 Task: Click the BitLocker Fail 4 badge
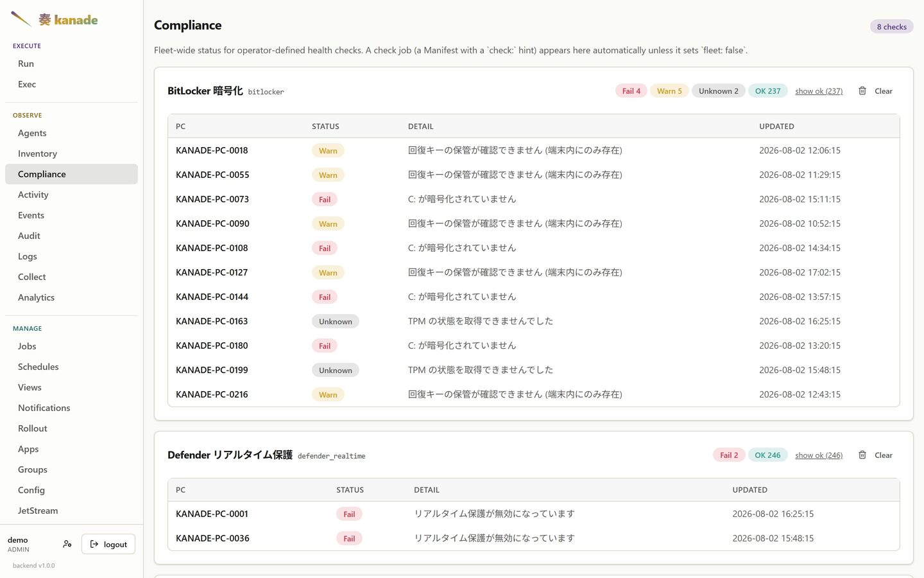pyautogui.click(x=631, y=91)
